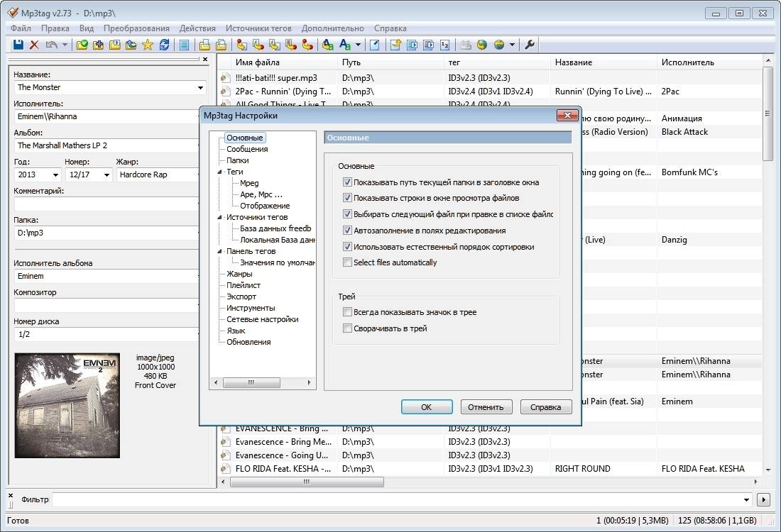
Task: Open the Действия menu
Action: click(198, 28)
